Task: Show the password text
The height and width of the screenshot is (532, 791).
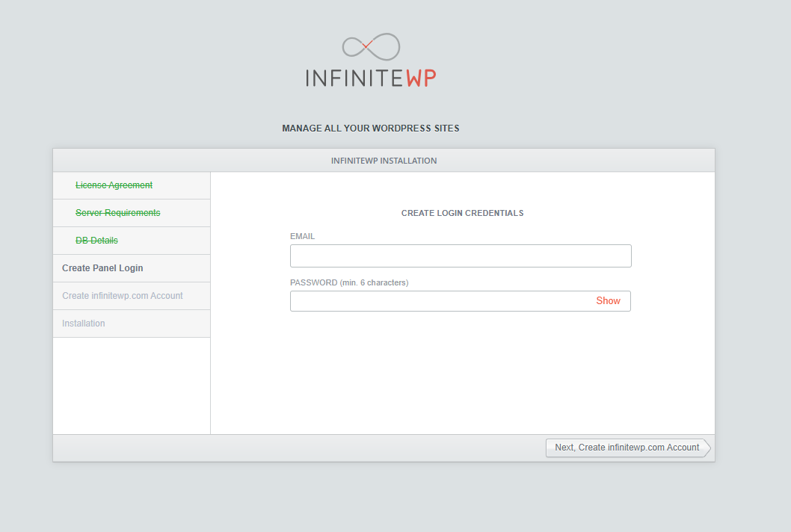Action: 608,300
